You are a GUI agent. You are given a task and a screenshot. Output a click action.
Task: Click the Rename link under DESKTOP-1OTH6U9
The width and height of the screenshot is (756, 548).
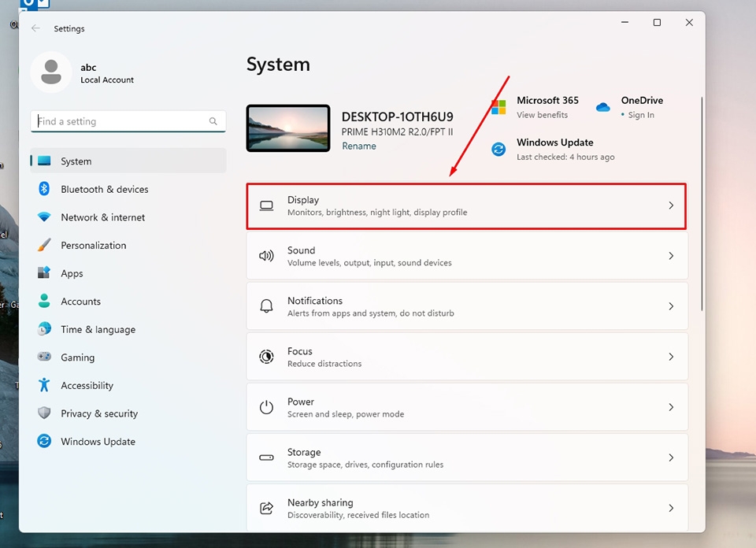coord(359,146)
